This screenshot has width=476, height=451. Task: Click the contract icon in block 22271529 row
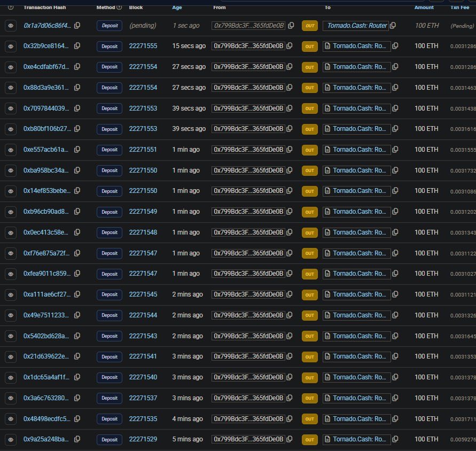327,439
